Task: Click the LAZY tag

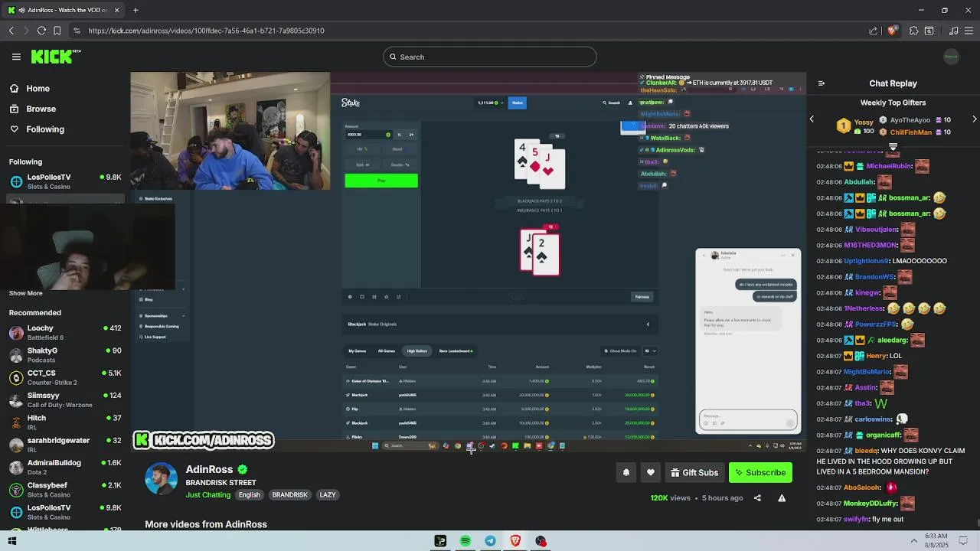Action: (x=328, y=495)
